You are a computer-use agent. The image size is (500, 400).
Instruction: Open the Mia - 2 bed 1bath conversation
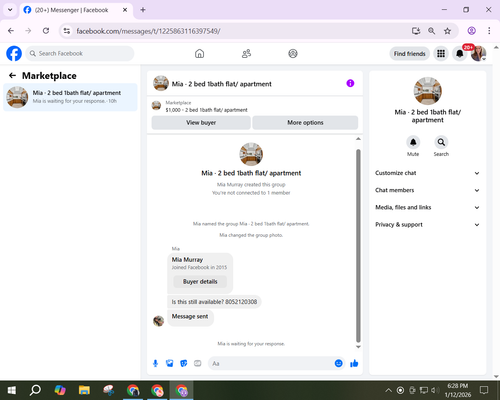point(70,97)
